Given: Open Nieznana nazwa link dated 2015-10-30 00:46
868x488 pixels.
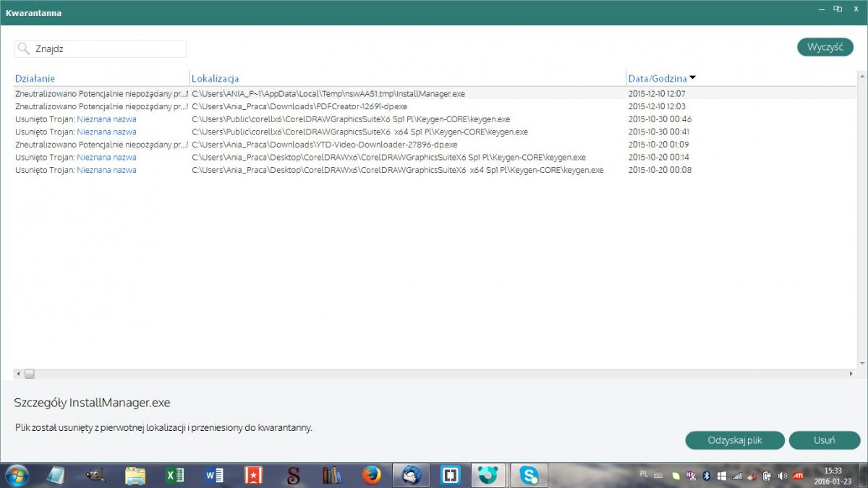Looking at the screenshot, I should pyautogui.click(x=106, y=119).
